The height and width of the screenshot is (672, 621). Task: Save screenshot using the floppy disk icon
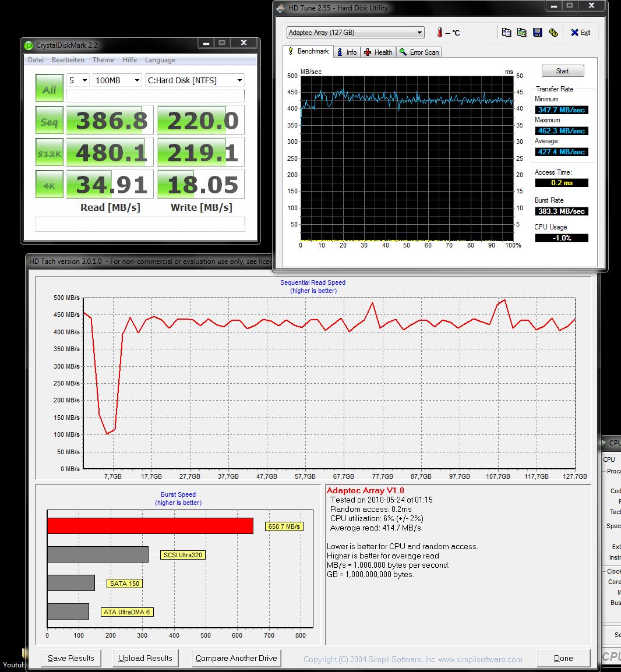point(538,32)
